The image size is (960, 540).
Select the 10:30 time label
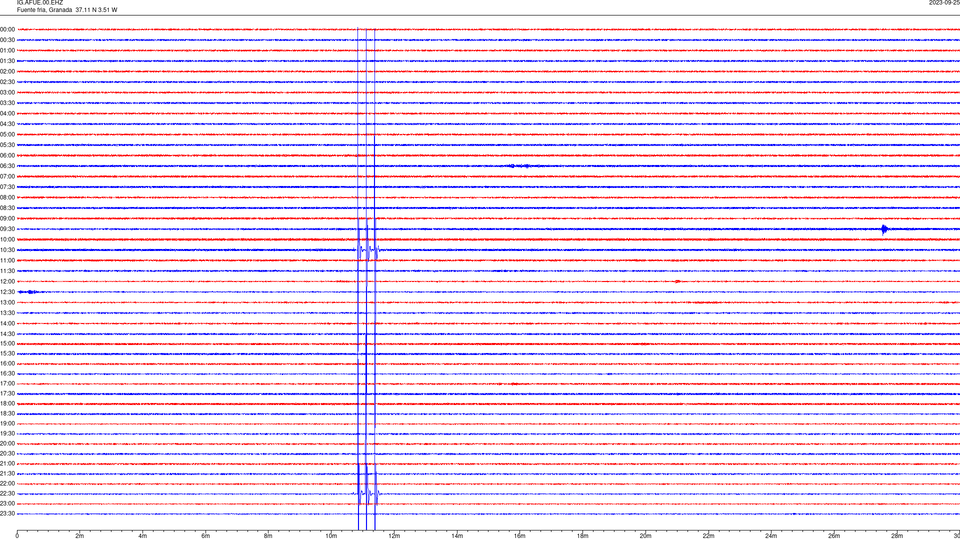coord(7,250)
